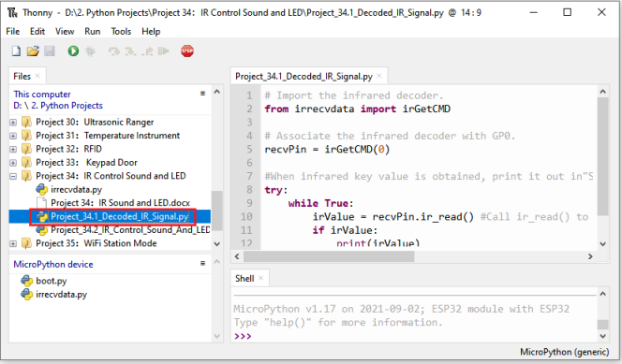Click MicroPython (generic) interpreter in status bar
The image size is (622, 364).
tap(564, 352)
